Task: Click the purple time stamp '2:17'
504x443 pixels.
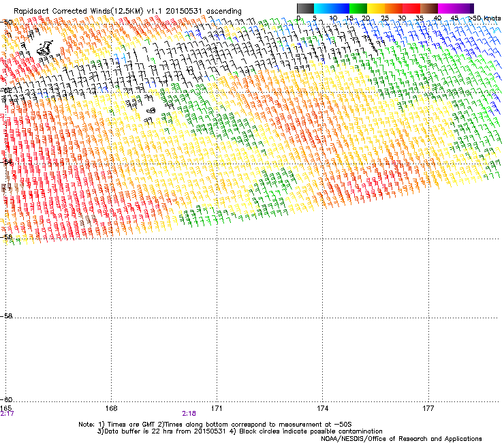Action: tap(7, 414)
